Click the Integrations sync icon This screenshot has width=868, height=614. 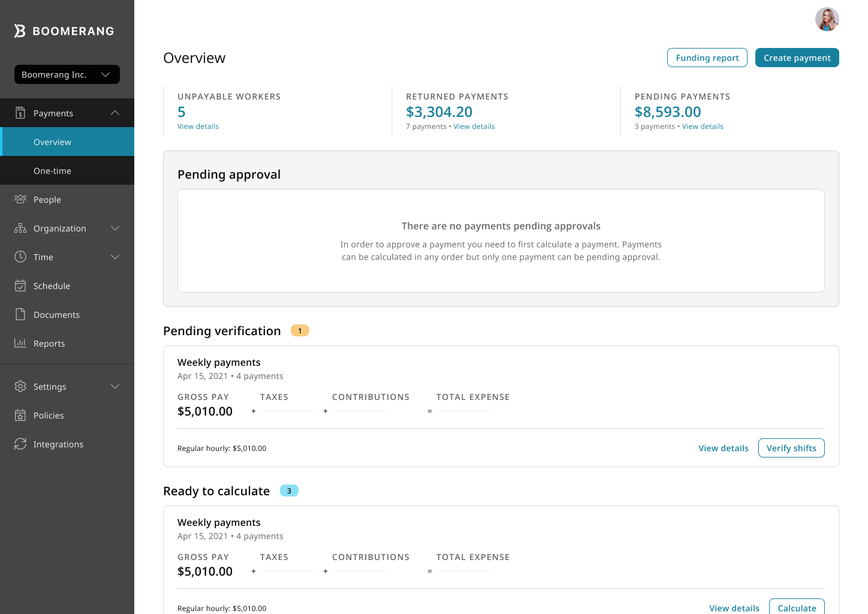tap(20, 444)
